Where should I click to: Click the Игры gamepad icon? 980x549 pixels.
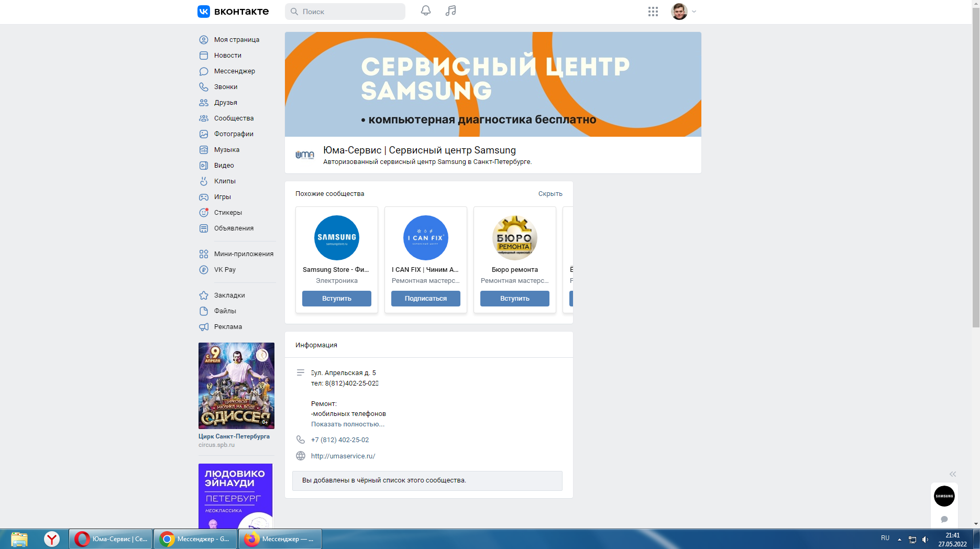click(204, 197)
